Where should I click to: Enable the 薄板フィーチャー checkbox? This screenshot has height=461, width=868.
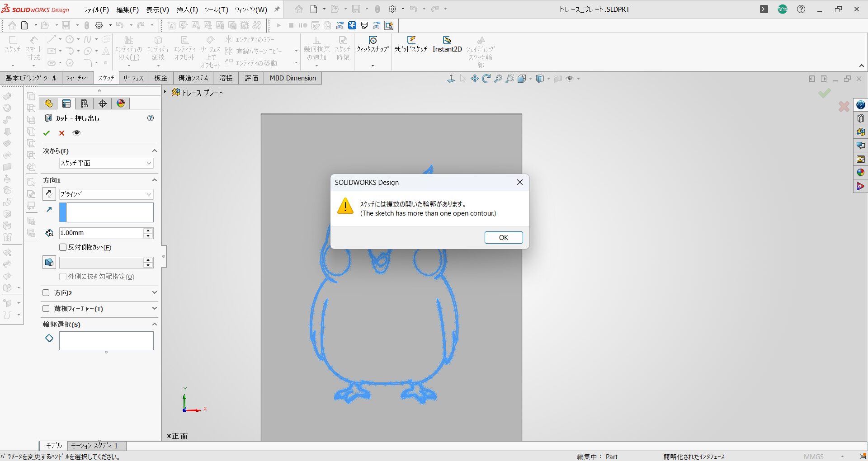46,309
